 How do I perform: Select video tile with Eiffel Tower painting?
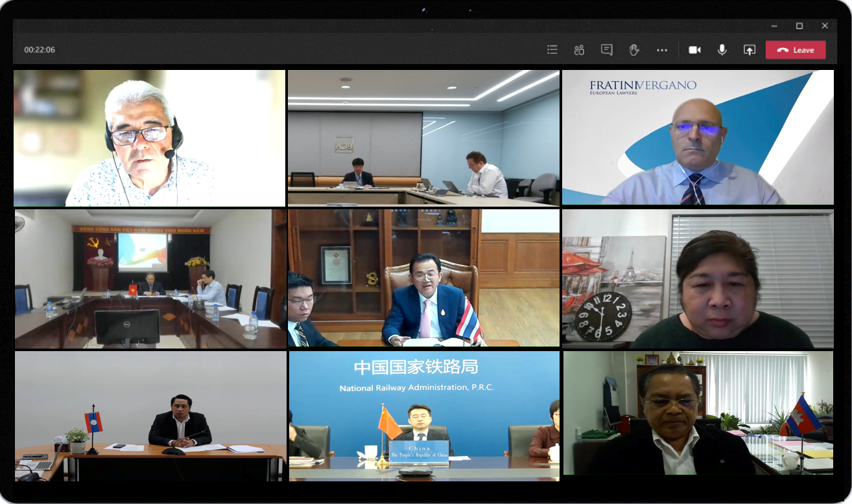(698, 279)
